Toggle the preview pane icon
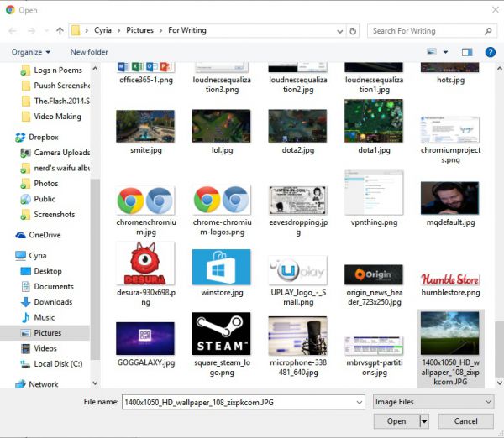504x438 pixels. pos(467,52)
